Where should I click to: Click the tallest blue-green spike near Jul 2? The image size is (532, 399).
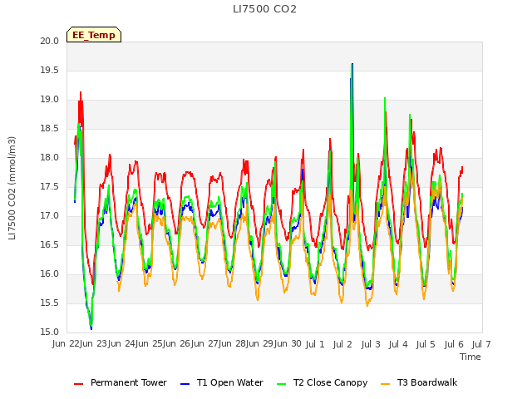coord(352,65)
